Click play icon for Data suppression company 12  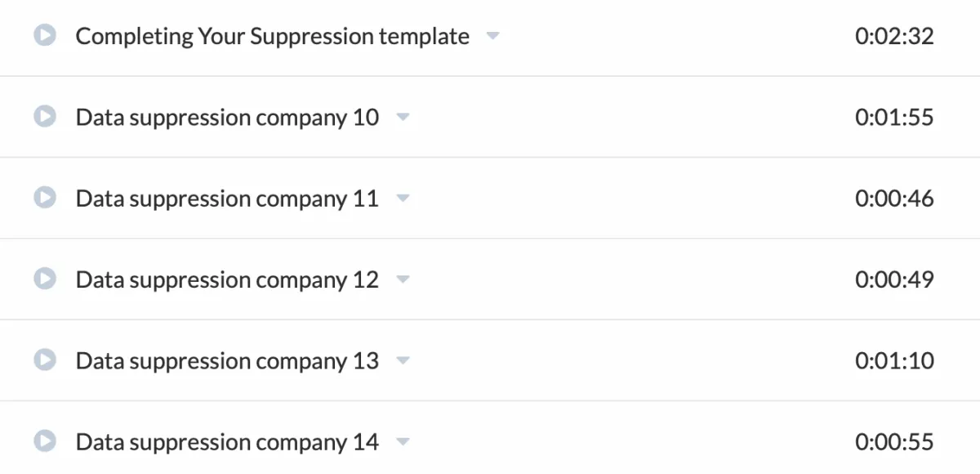point(45,279)
